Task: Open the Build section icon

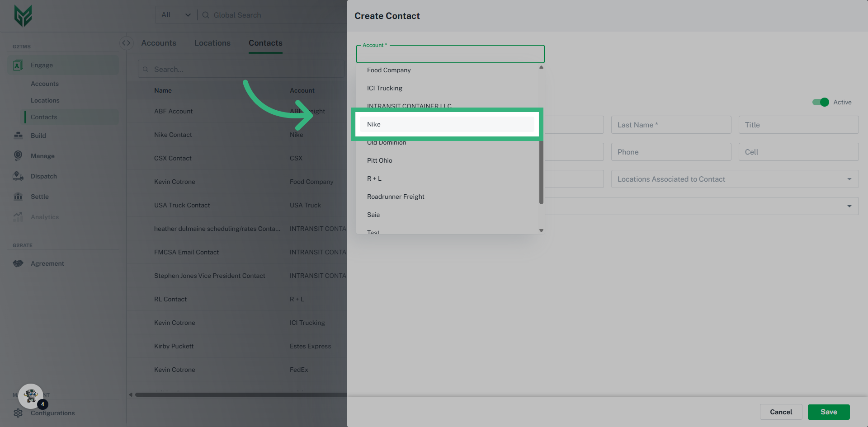Action: (x=18, y=136)
